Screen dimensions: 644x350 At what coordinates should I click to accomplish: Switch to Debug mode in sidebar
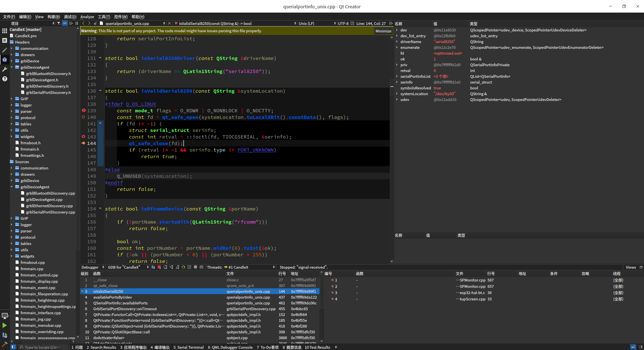coord(5,60)
